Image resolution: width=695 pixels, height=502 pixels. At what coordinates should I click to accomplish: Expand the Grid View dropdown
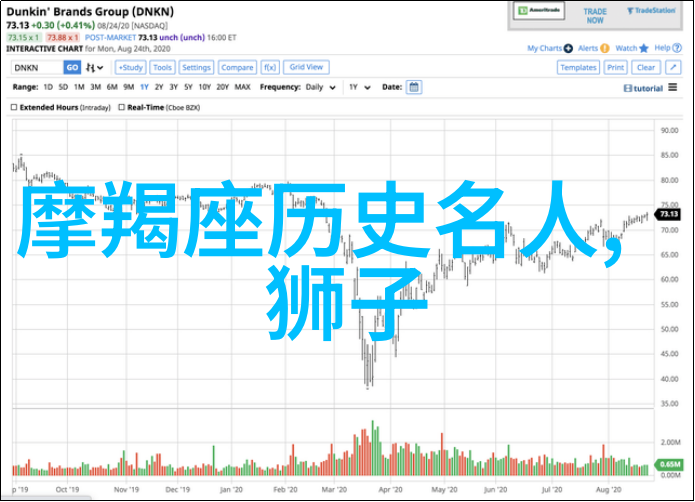click(306, 67)
